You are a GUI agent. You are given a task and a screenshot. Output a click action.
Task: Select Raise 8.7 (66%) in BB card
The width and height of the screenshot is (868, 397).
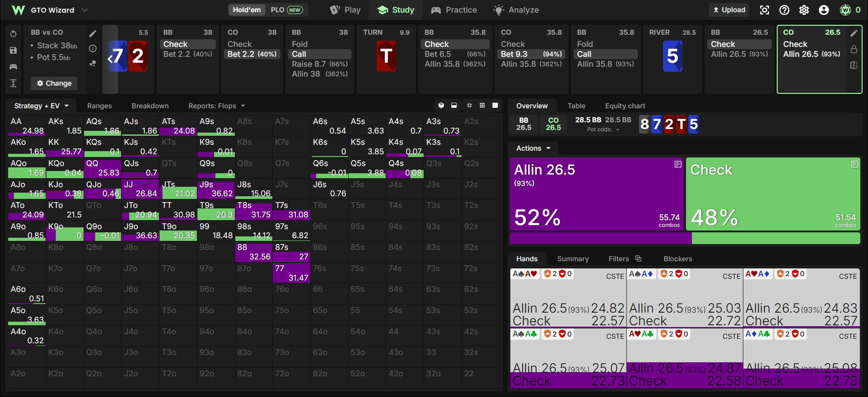pos(320,64)
